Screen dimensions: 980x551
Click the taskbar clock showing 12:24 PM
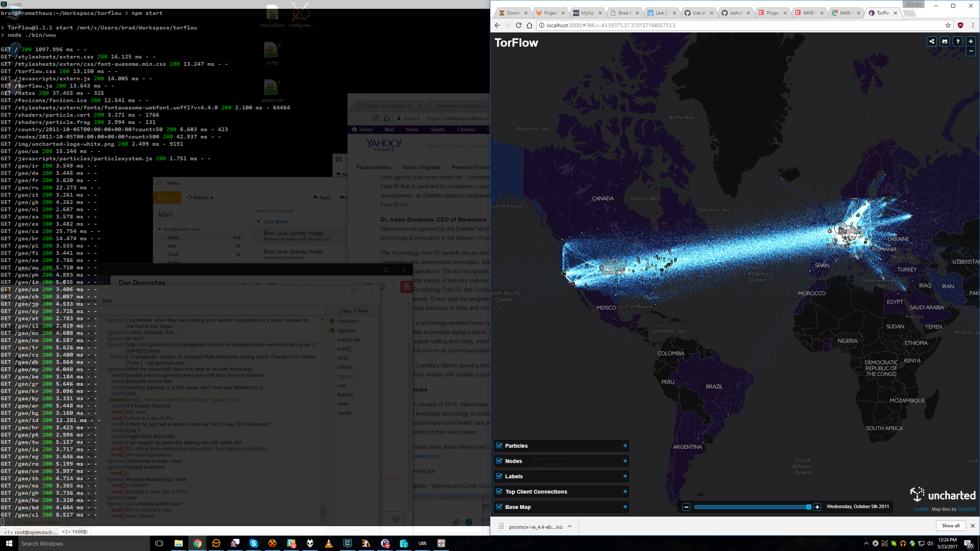coord(947,543)
